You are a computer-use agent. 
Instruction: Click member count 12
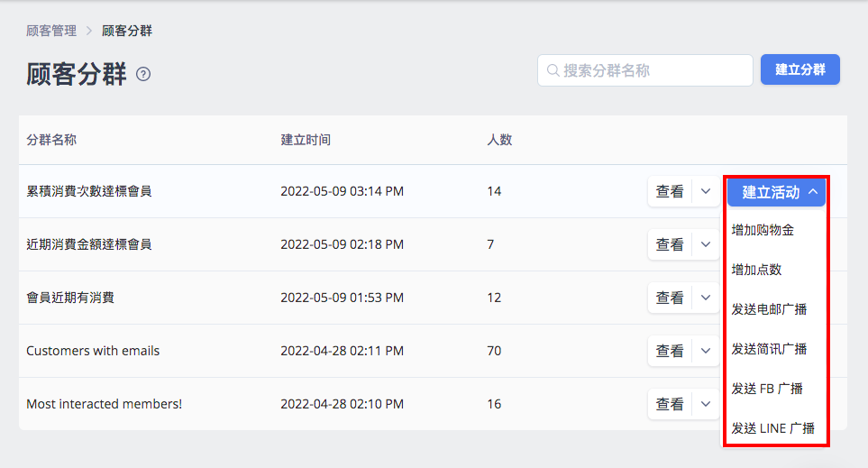[494, 298]
